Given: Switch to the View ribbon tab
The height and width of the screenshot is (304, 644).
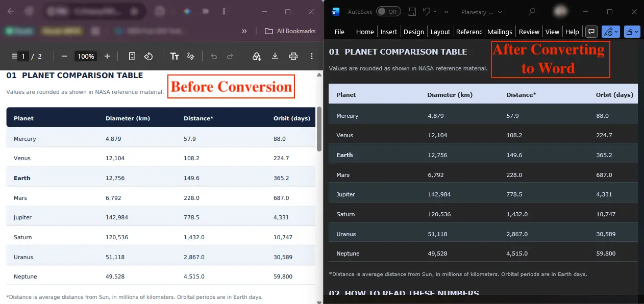Looking at the screenshot, I should coord(552,32).
